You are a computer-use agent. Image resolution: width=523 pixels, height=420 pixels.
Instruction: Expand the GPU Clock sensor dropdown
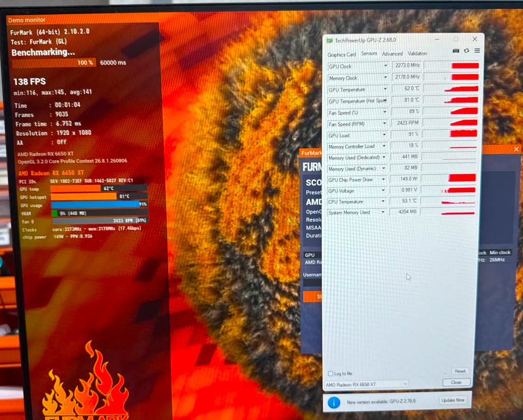point(386,66)
